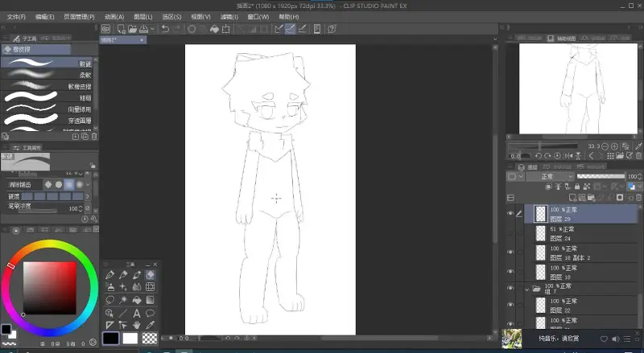This screenshot has width=644, height=353.
Task: Open CLIP STUDIO launcher icon
Action: point(106,29)
